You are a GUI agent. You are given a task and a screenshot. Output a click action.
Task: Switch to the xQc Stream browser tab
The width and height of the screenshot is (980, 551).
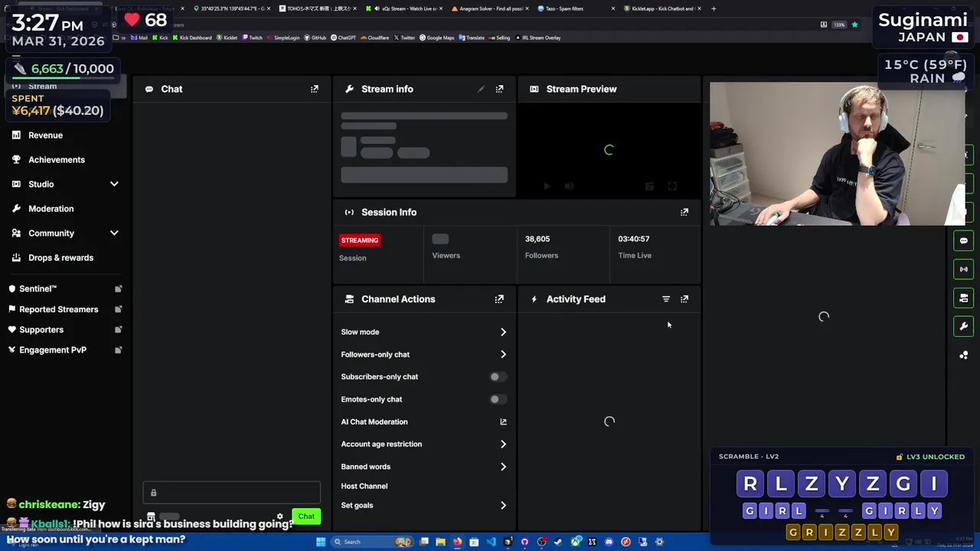pyautogui.click(x=403, y=8)
